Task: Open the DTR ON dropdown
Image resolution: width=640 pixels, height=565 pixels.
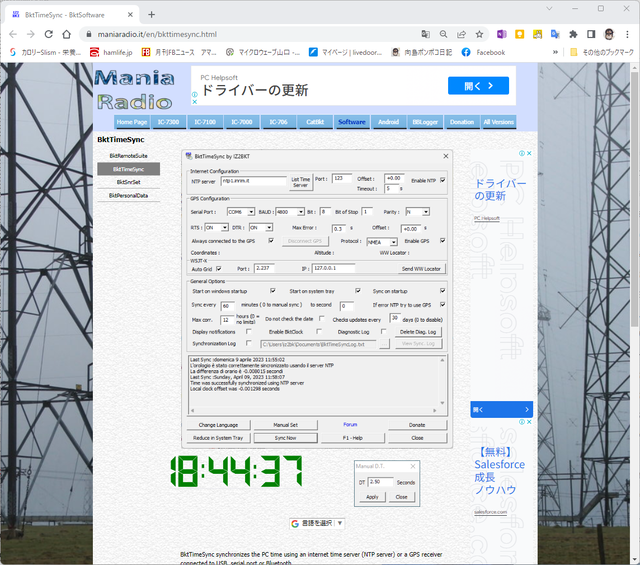Action: point(260,227)
